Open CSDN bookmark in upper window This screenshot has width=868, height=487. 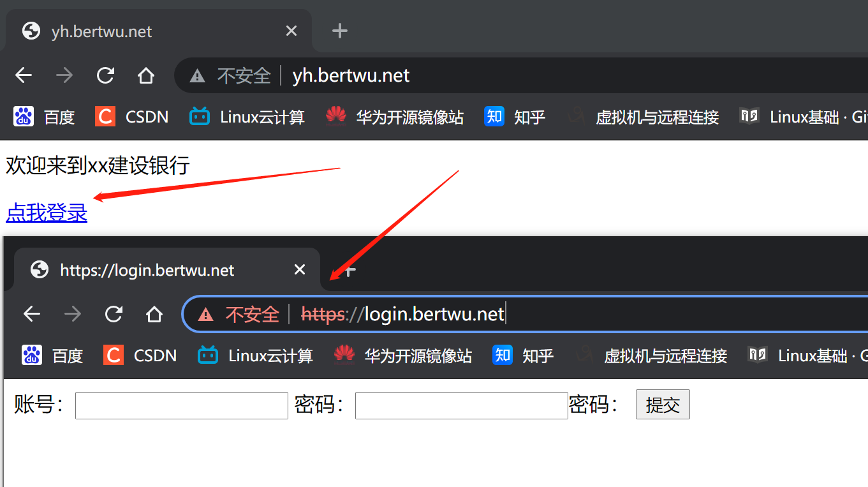(x=132, y=117)
